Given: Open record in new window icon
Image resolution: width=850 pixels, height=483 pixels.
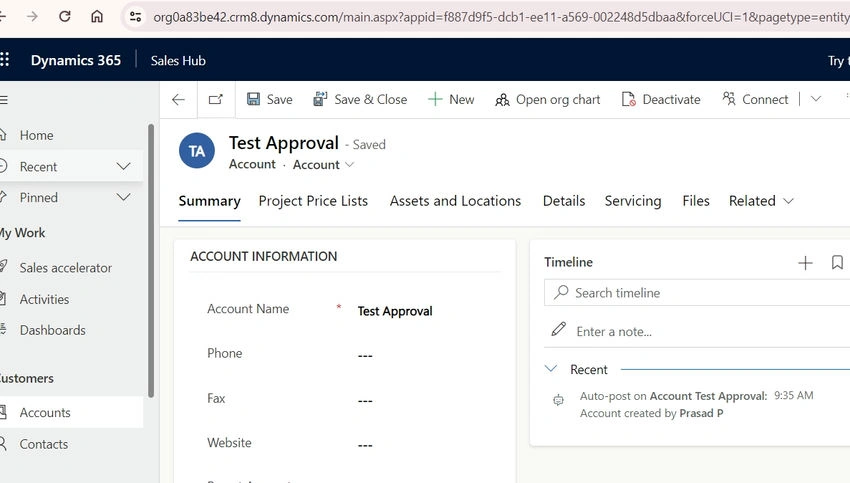Looking at the screenshot, I should pyautogui.click(x=216, y=99).
